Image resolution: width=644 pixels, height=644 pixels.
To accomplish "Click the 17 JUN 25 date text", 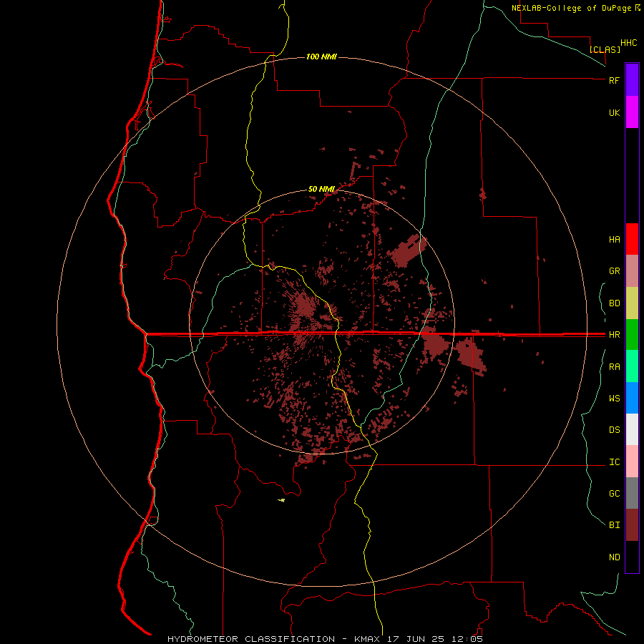I will [x=416, y=639].
